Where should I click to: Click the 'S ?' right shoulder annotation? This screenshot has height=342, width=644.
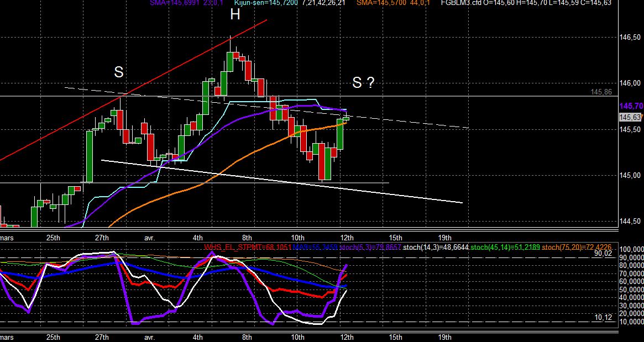[x=364, y=82]
